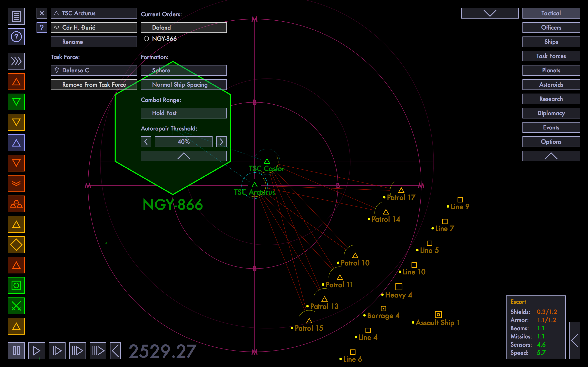Click the circled question mark help icon
This screenshot has height=367, width=588.
click(16, 37)
